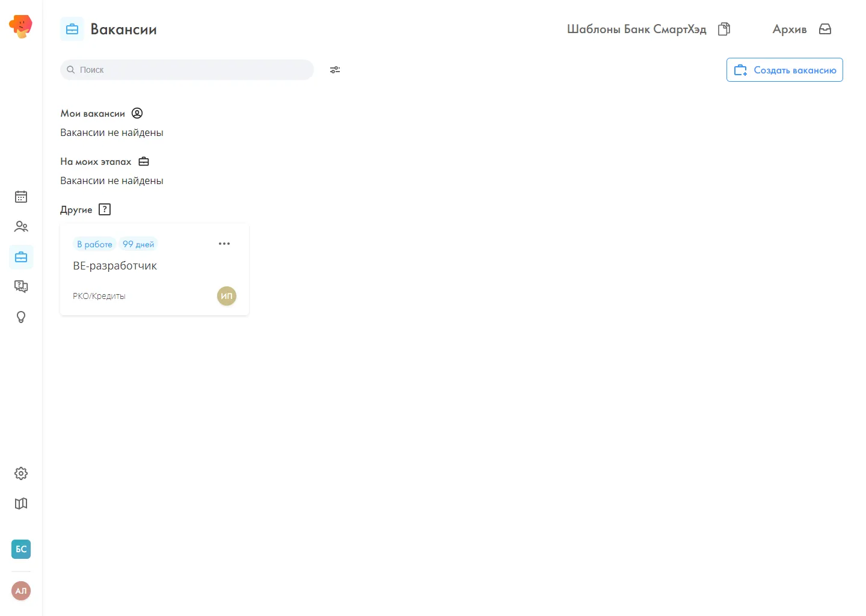Open the Архив link
This screenshot has height=616, width=866.
coord(790,29)
